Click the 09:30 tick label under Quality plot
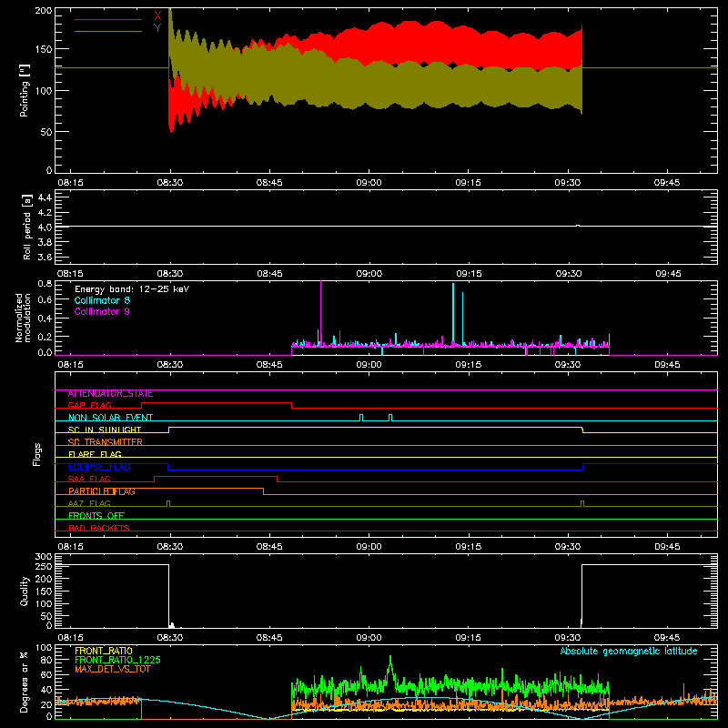 click(568, 638)
